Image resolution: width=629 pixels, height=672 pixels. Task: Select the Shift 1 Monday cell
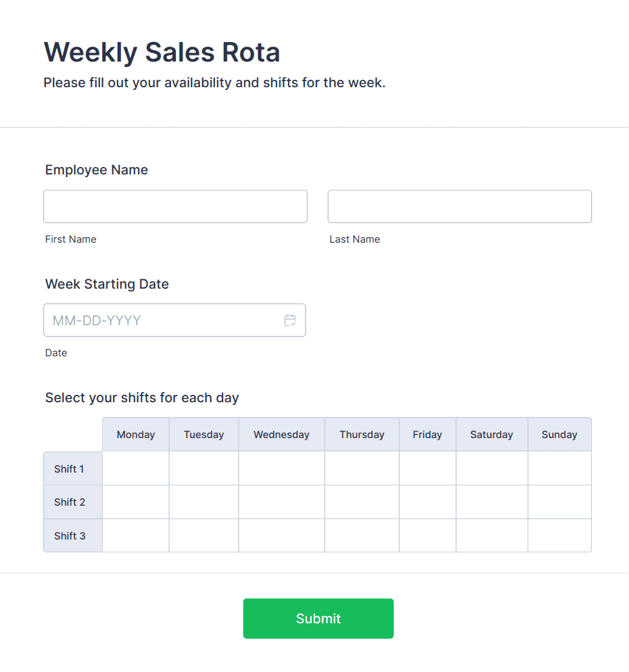136,469
